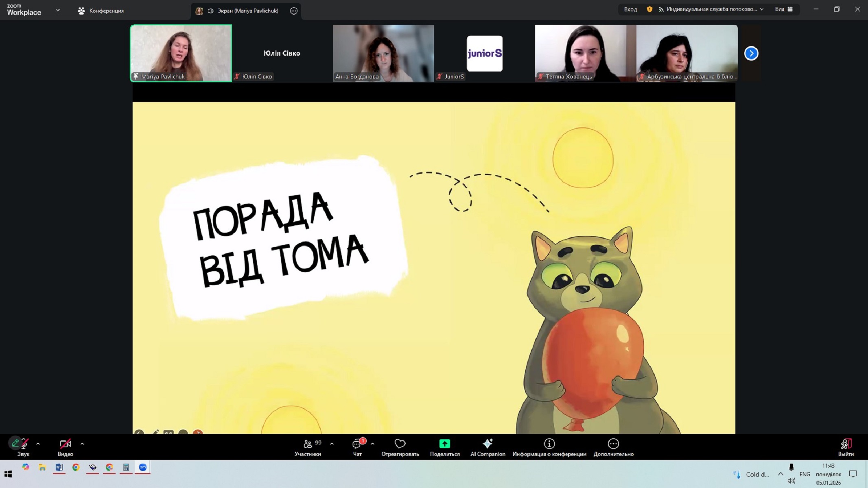868x488 pixels.
Task: Open AI Companion sparkle icon
Action: coord(488,444)
